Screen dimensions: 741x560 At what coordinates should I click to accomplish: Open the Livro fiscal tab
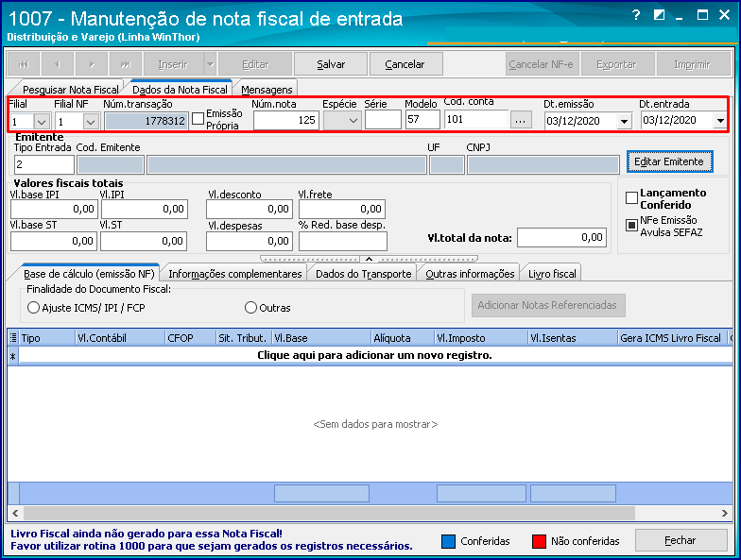click(x=552, y=274)
